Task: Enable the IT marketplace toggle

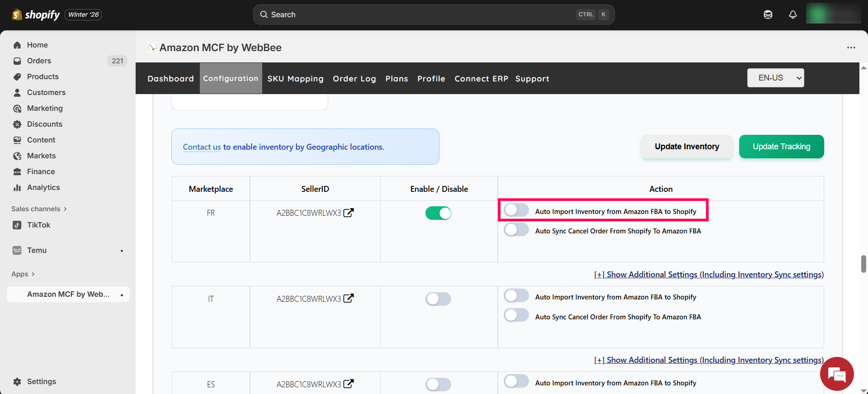Action: [438, 299]
